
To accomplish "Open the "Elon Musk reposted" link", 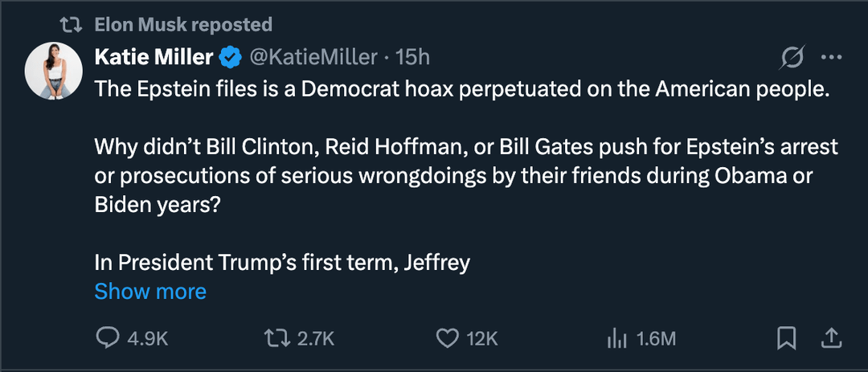I will coord(183,25).
